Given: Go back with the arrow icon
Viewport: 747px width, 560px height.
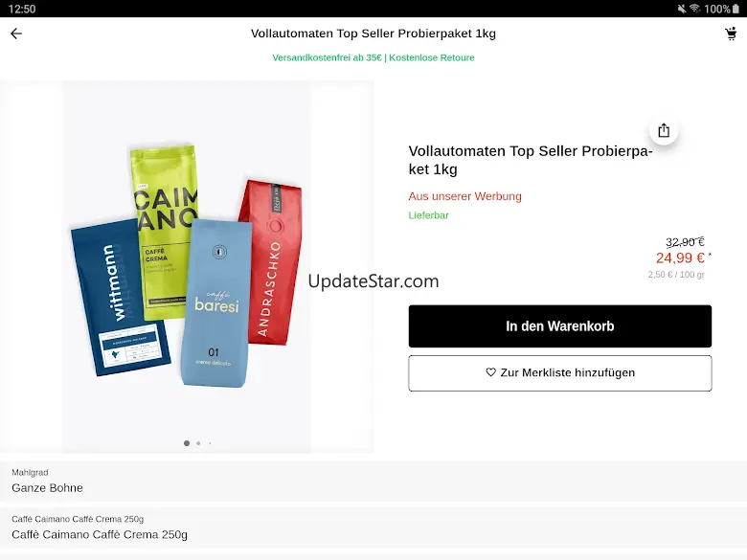Looking at the screenshot, I should click(16, 34).
